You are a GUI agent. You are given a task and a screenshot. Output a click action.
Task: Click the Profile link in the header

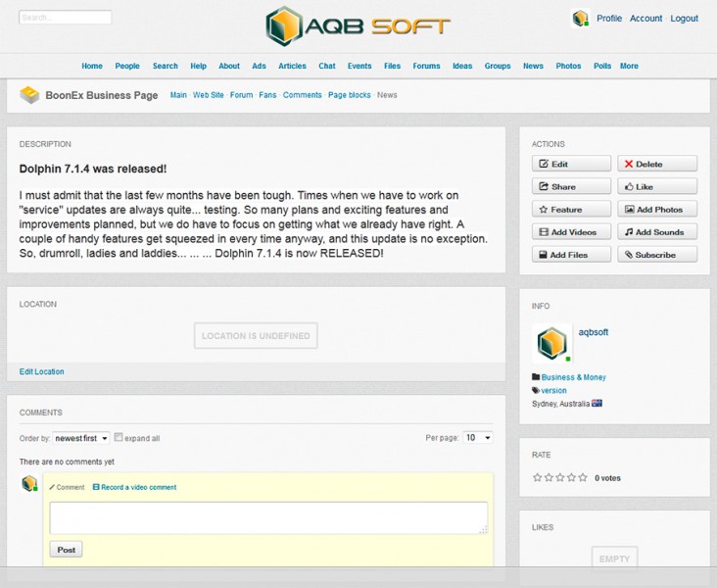pos(609,19)
